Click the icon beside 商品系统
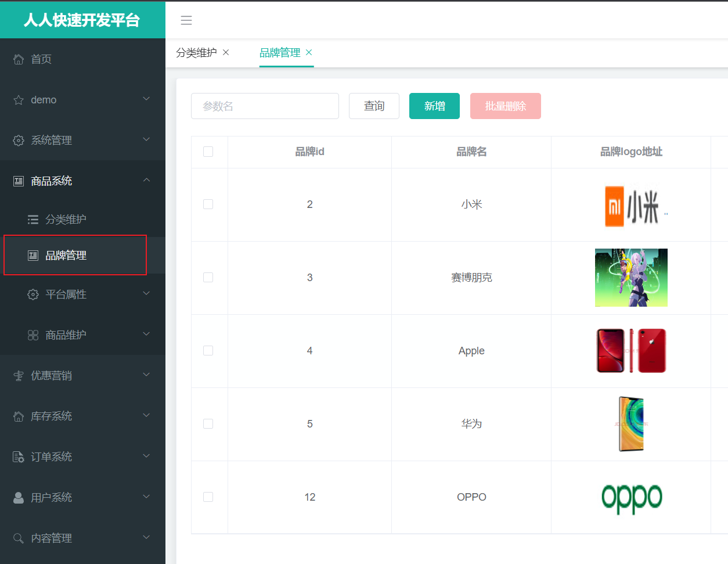The height and width of the screenshot is (564, 728). pyautogui.click(x=19, y=181)
